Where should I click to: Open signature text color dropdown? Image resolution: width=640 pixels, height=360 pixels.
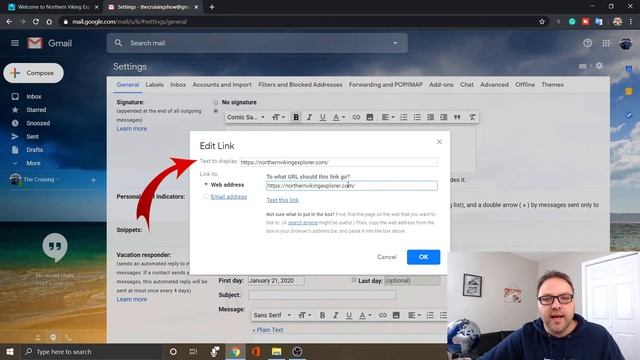pos(339,117)
